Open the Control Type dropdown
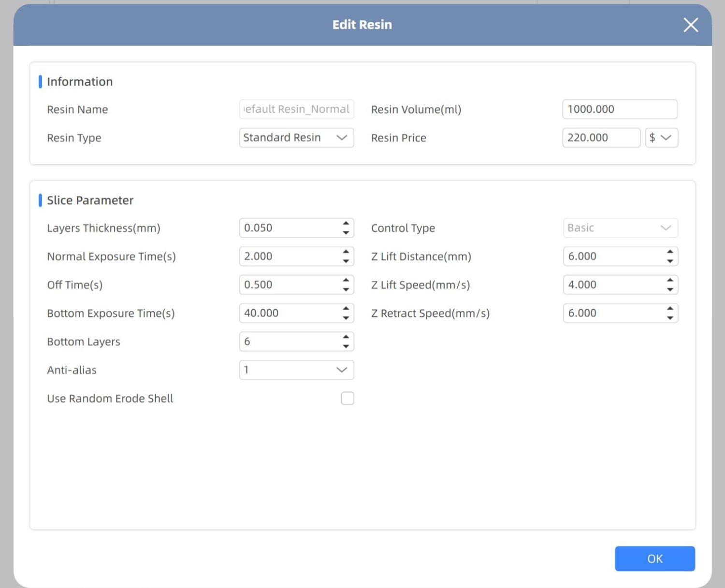Viewport: 725px width, 588px height. (x=620, y=228)
